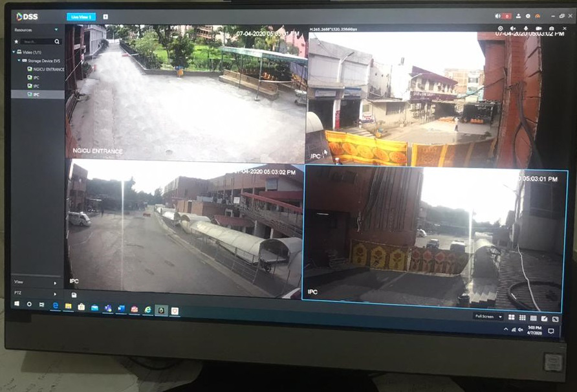Toggle the microphone talk on camera tile
Viewport: 577px width, 392px height.
[x=525, y=29]
